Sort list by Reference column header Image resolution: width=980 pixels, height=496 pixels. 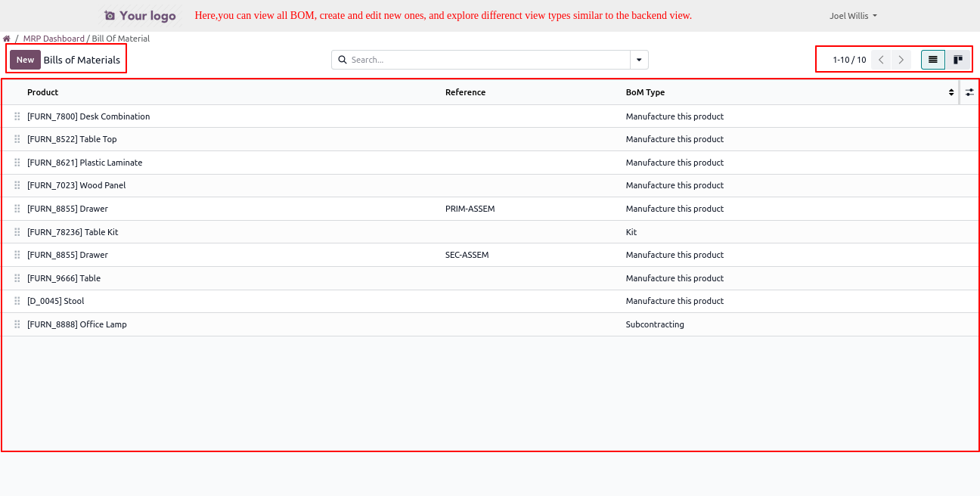click(465, 92)
